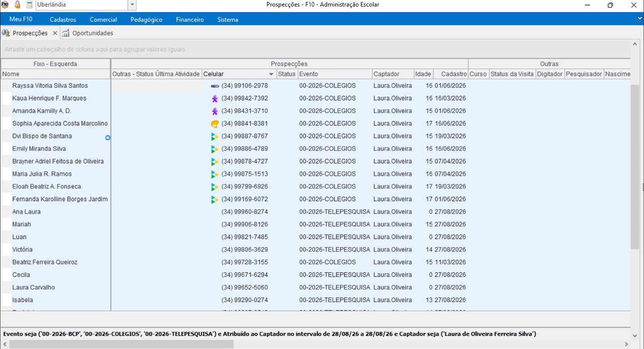Open the Sistema menu
644x349 pixels.
coord(228,20)
